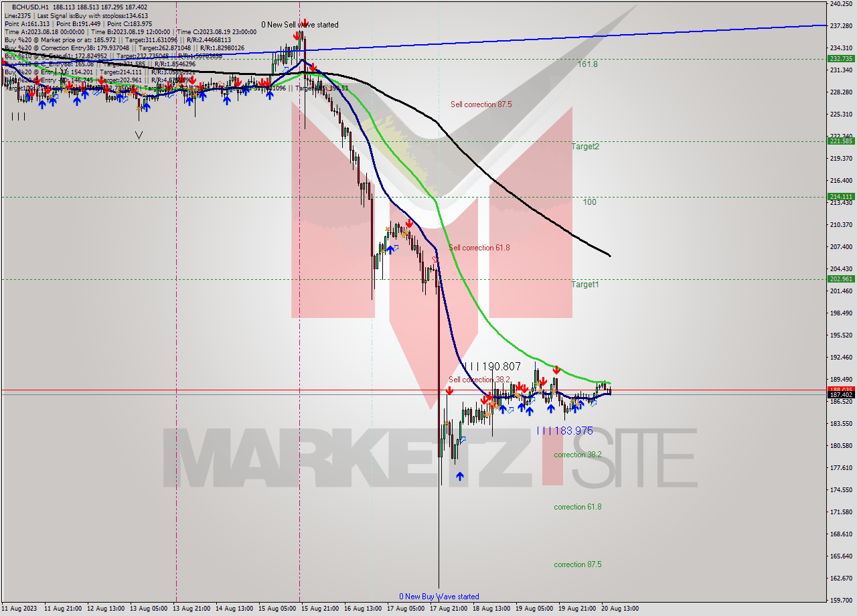Click the BCHUSD,H1 chart title text
The width and height of the screenshot is (857, 616).
point(29,7)
